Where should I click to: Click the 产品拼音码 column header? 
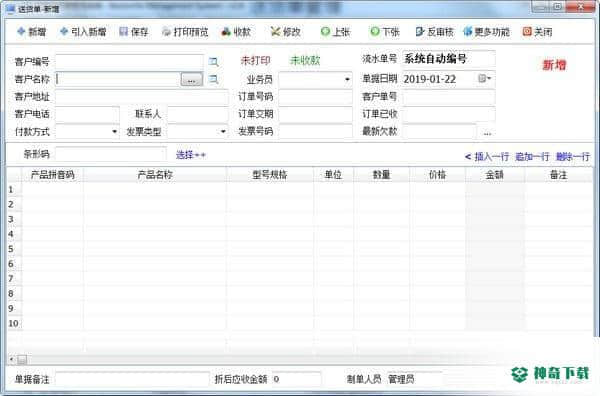click(x=52, y=175)
